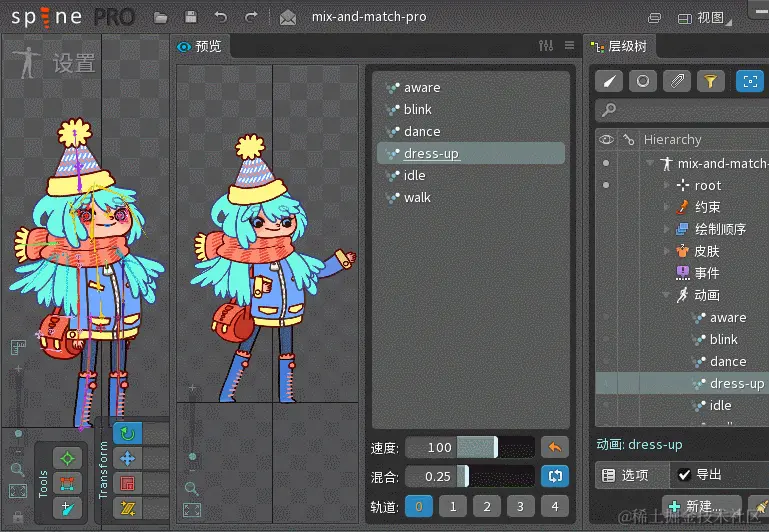Reset the speed with the orange arrow button

coord(555,447)
